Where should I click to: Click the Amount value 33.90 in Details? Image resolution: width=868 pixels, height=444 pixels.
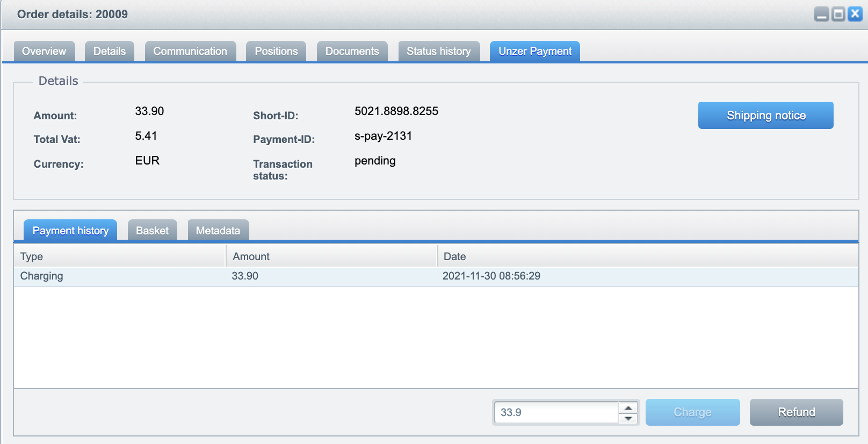(149, 111)
